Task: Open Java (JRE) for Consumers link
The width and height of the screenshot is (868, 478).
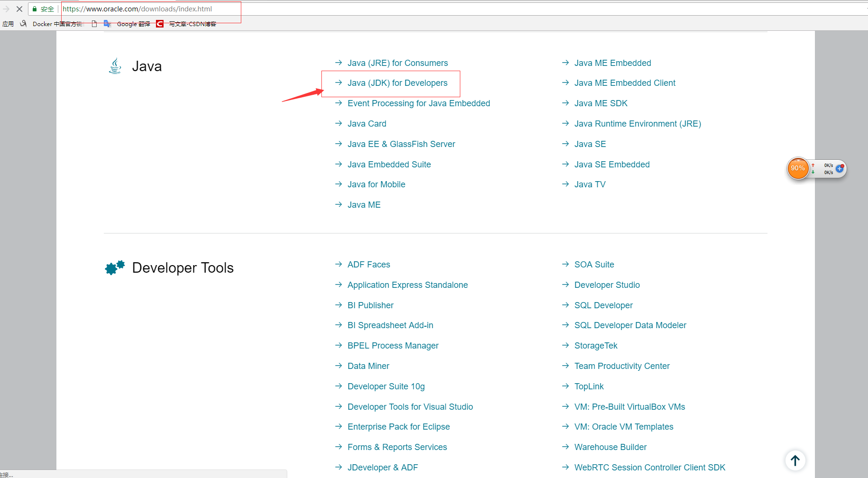Action: [398, 63]
